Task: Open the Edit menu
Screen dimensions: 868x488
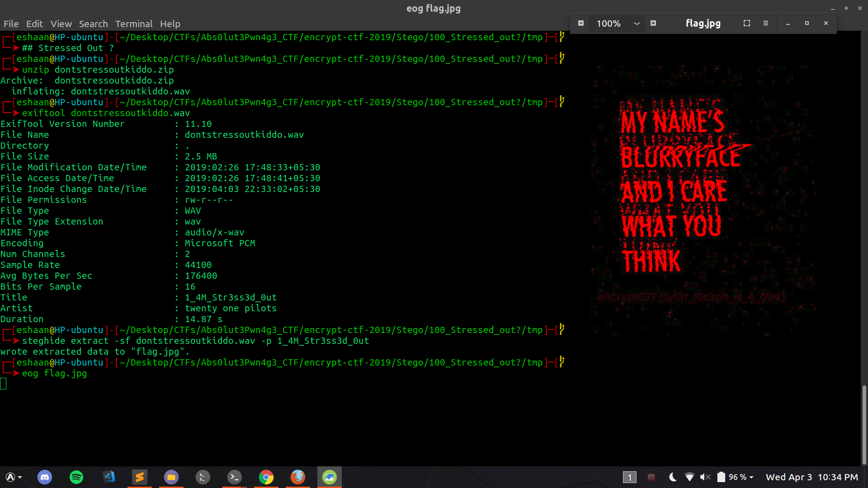Action: (34, 24)
